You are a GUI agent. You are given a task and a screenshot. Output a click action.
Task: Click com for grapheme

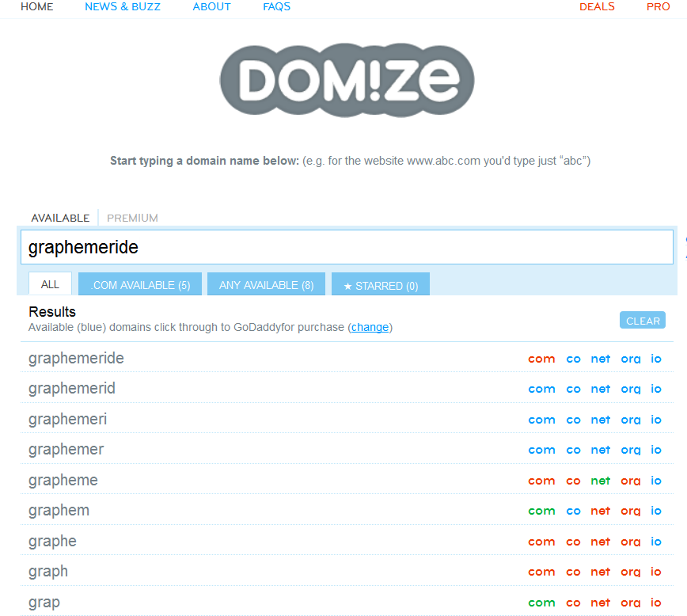(x=541, y=481)
